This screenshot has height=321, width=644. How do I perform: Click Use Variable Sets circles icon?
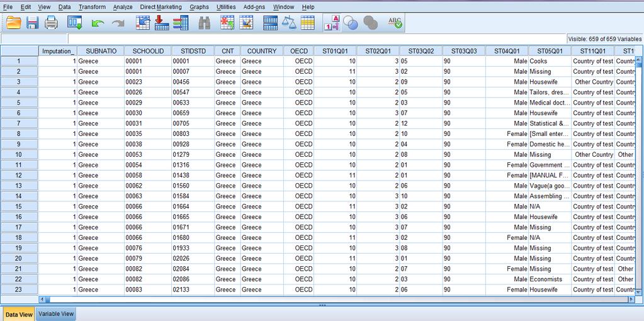coord(351,23)
